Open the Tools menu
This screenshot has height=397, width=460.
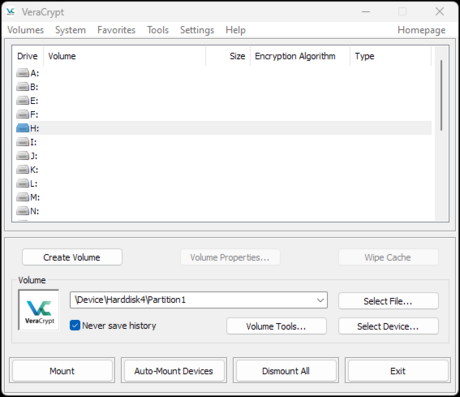(x=158, y=30)
